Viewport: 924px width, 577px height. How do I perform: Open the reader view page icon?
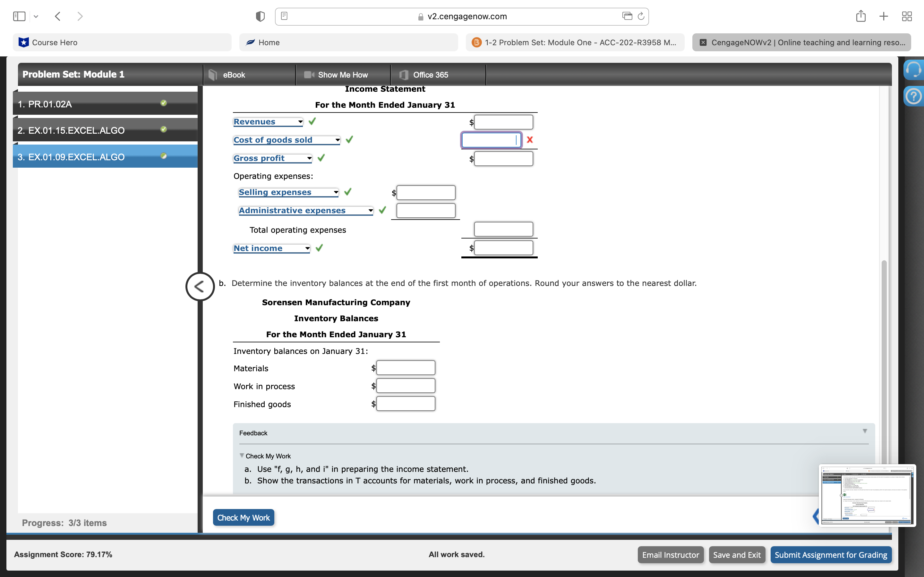point(284,16)
